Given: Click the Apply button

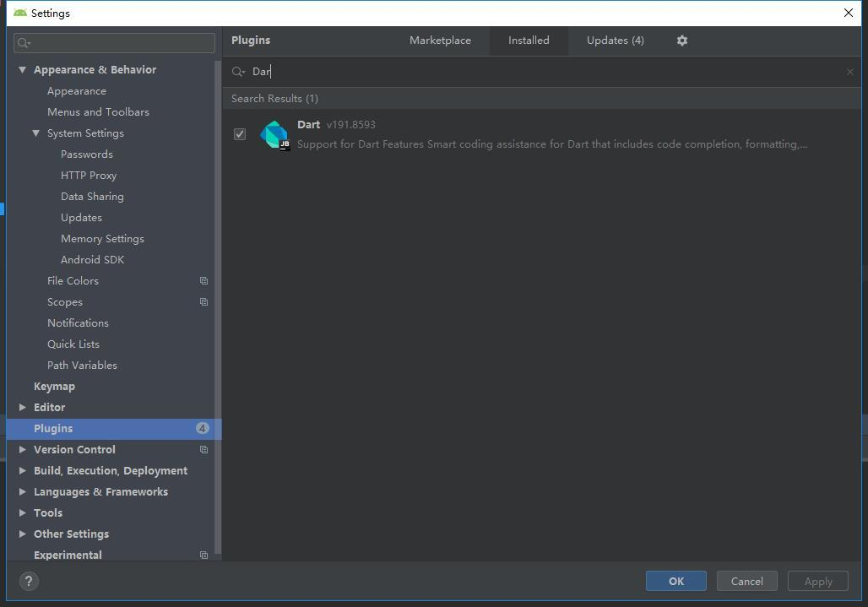Looking at the screenshot, I should (x=818, y=581).
